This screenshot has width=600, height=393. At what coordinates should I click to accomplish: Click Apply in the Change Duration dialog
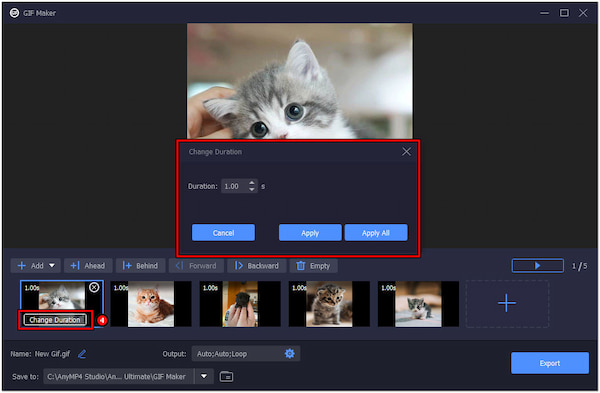tap(310, 233)
